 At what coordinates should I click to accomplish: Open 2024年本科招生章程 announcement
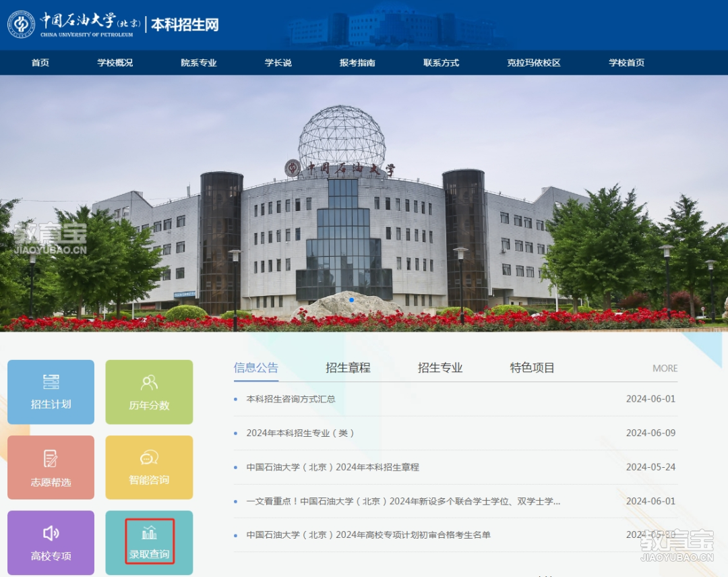click(x=332, y=467)
